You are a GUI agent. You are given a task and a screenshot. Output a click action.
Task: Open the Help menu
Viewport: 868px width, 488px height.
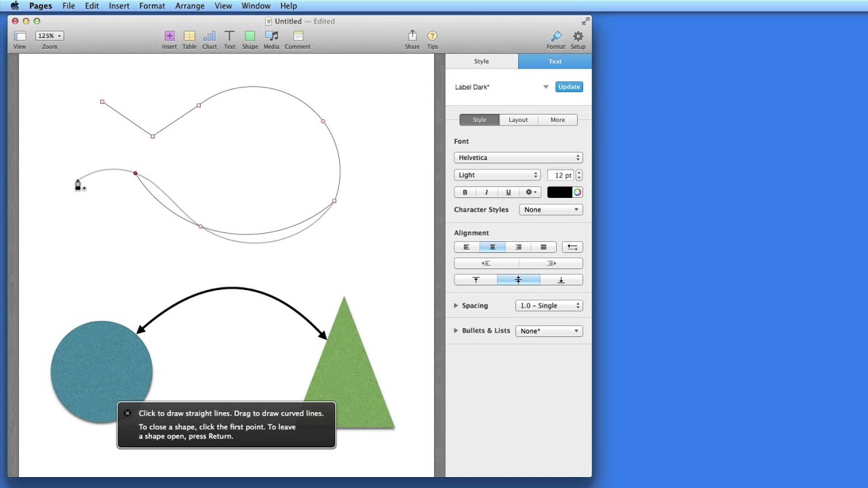(288, 6)
